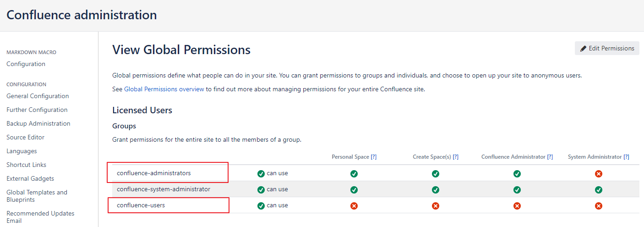The width and height of the screenshot is (644, 227).
Task: Open Markdown Macro Configuration in sidebar
Action: (26, 64)
